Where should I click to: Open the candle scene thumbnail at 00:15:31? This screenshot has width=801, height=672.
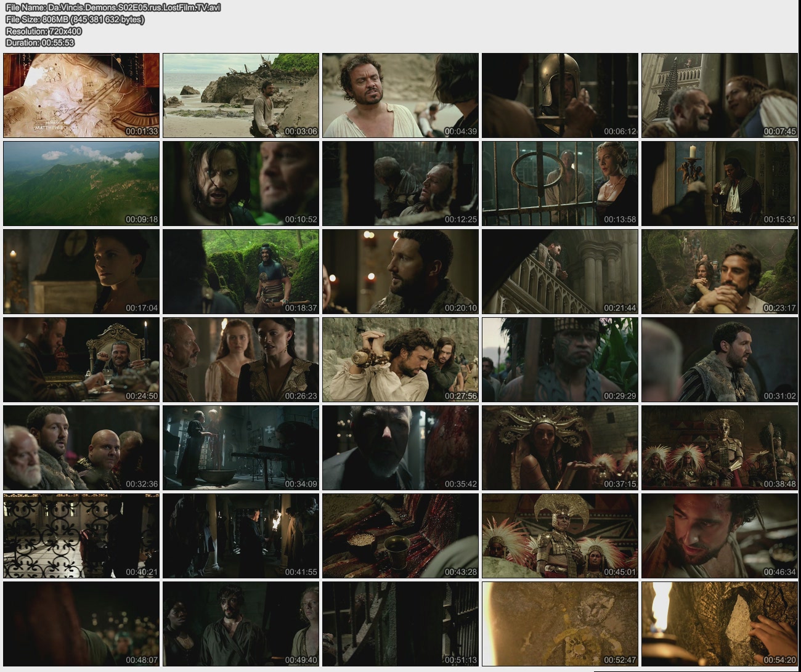719,184
